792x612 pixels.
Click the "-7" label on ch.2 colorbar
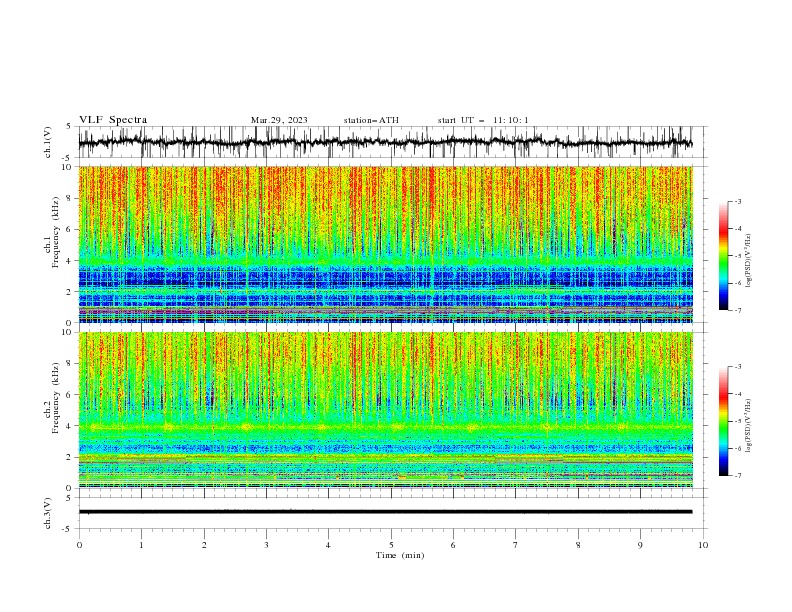pos(737,475)
